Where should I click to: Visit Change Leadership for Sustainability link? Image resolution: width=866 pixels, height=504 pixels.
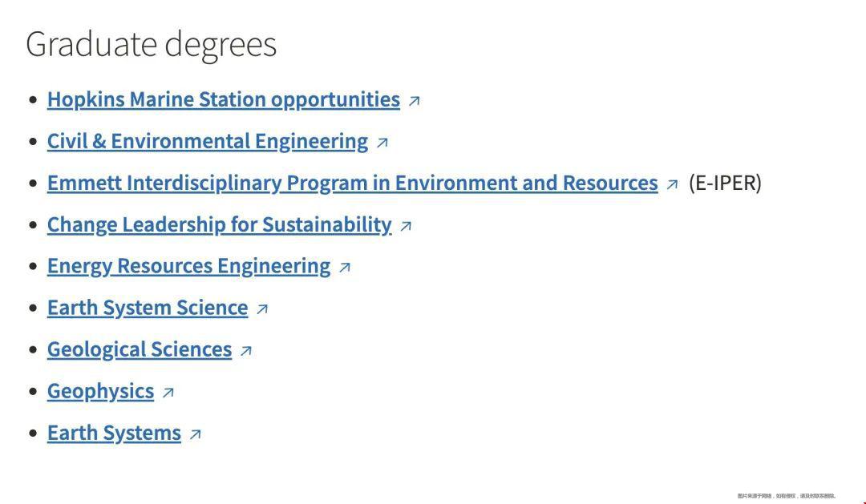tap(219, 224)
